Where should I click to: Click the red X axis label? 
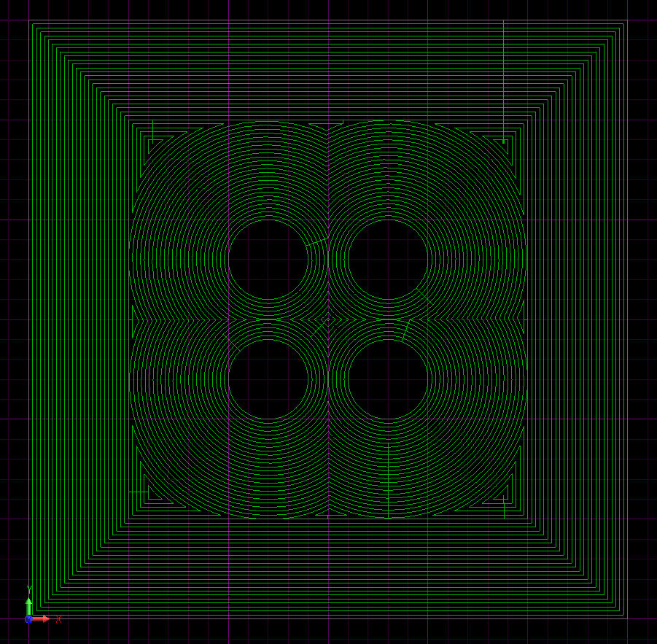(x=58, y=619)
